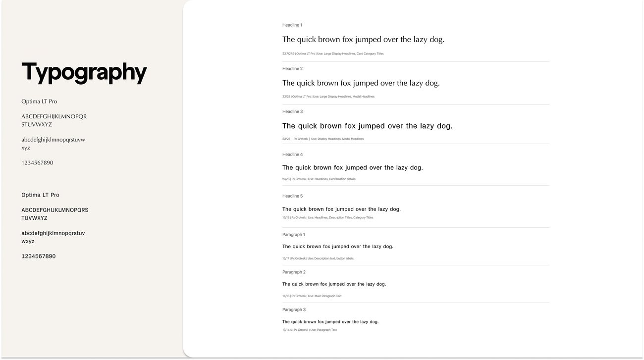The image size is (644, 360).
Task: Select the serif uppercase alphabet sample
Action: (54, 120)
